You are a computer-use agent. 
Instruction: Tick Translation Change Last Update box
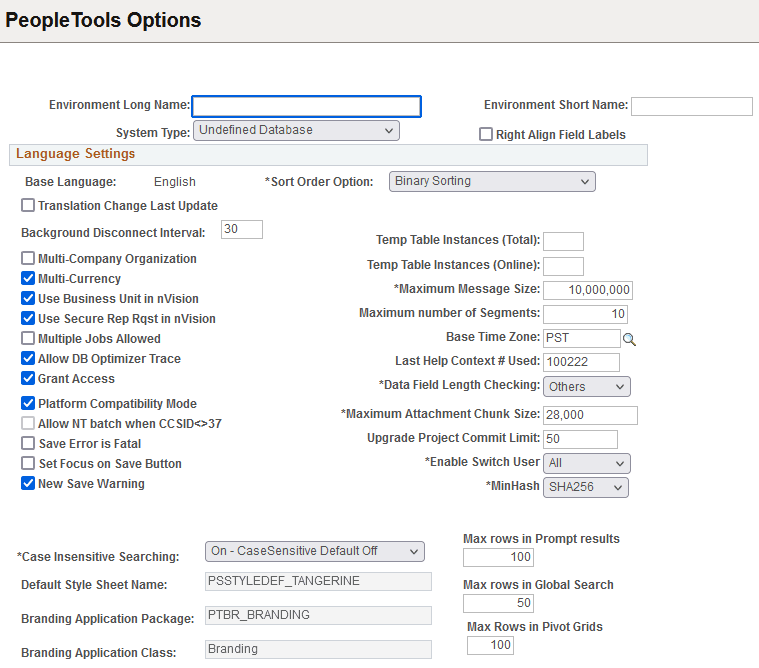pyautogui.click(x=28, y=205)
